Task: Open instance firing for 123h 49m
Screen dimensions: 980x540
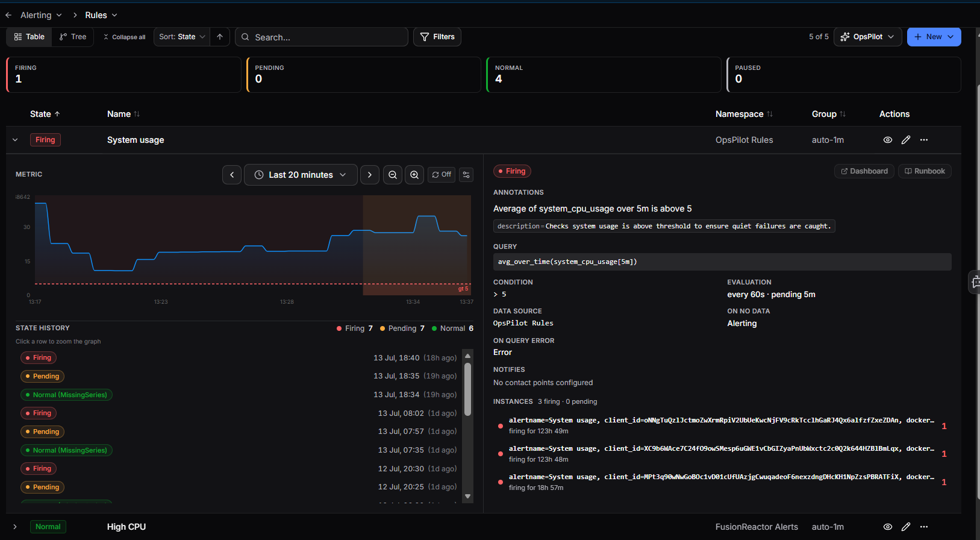Action: coord(722,425)
